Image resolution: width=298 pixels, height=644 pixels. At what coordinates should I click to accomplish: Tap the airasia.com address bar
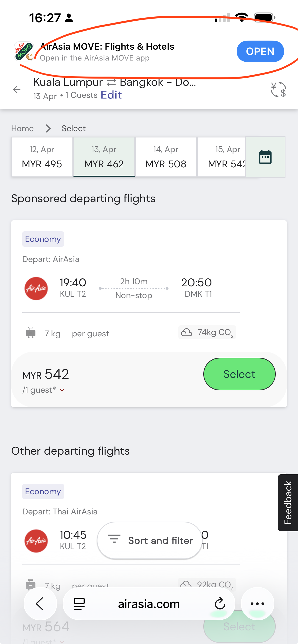coord(149,604)
